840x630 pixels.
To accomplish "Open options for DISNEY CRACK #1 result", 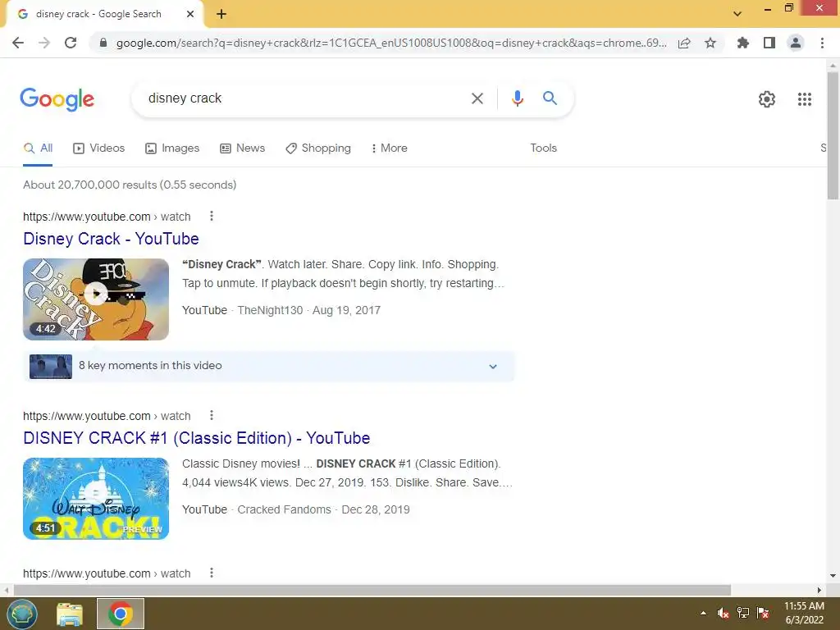I will point(212,415).
